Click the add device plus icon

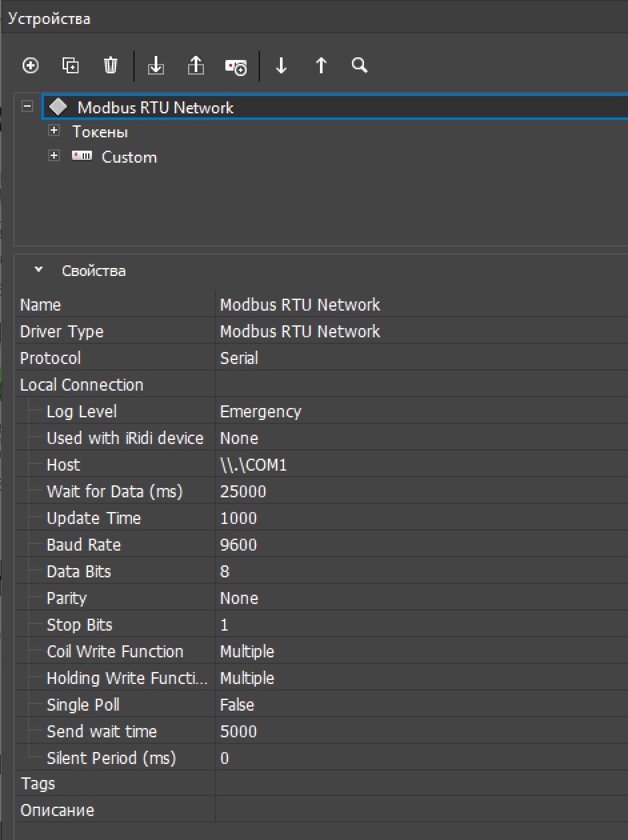pos(31,65)
